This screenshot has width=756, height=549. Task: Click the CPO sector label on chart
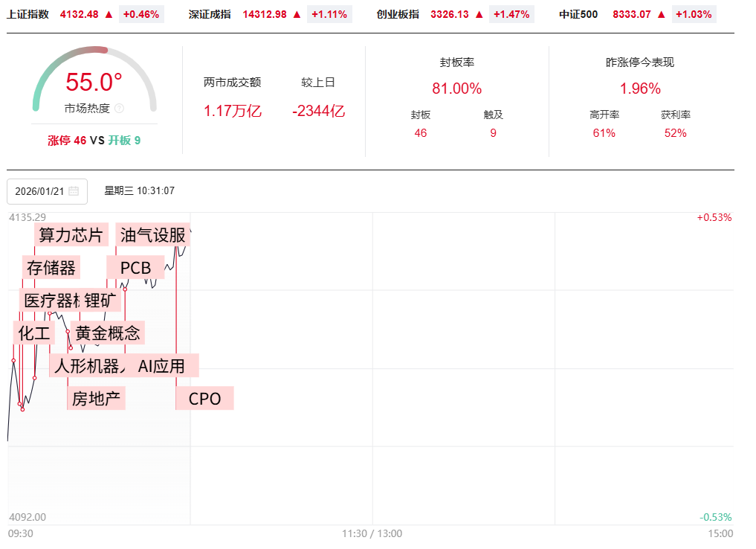point(204,399)
